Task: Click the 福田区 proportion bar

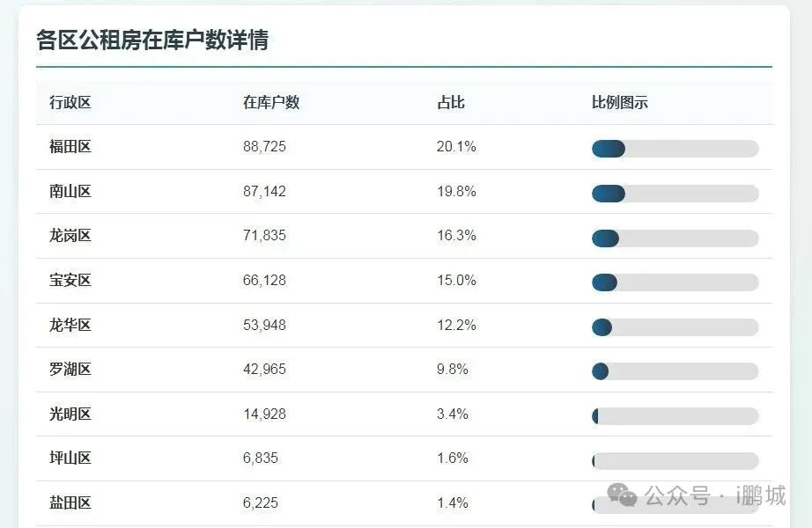Action: pyautogui.click(x=675, y=149)
